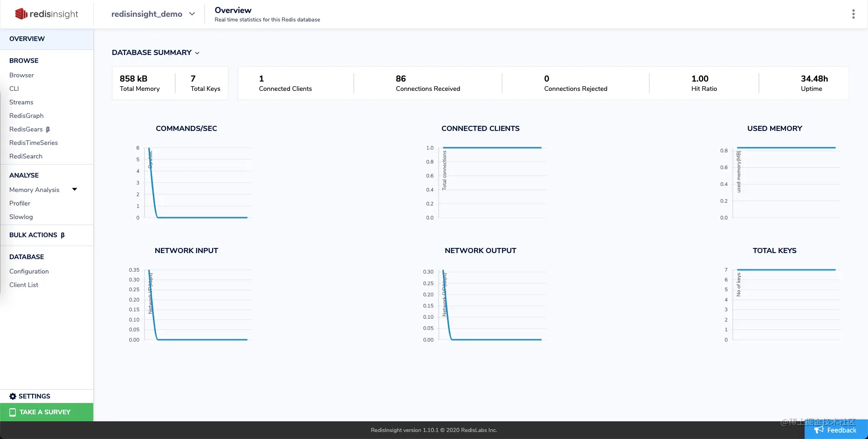Viewport: 868px width, 439px height.
Task: Click the BROWSE section header
Action: pos(24,61)
